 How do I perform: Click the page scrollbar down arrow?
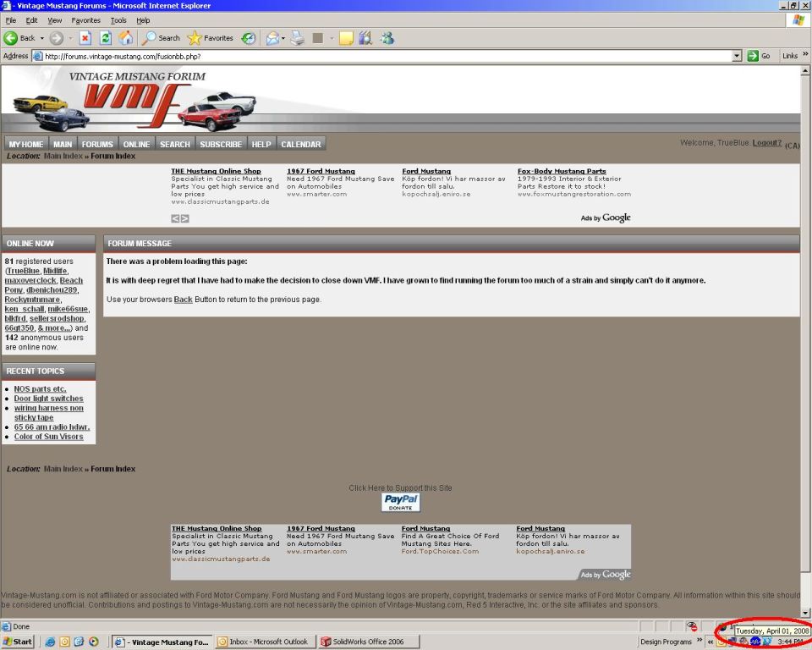point(805,613)
